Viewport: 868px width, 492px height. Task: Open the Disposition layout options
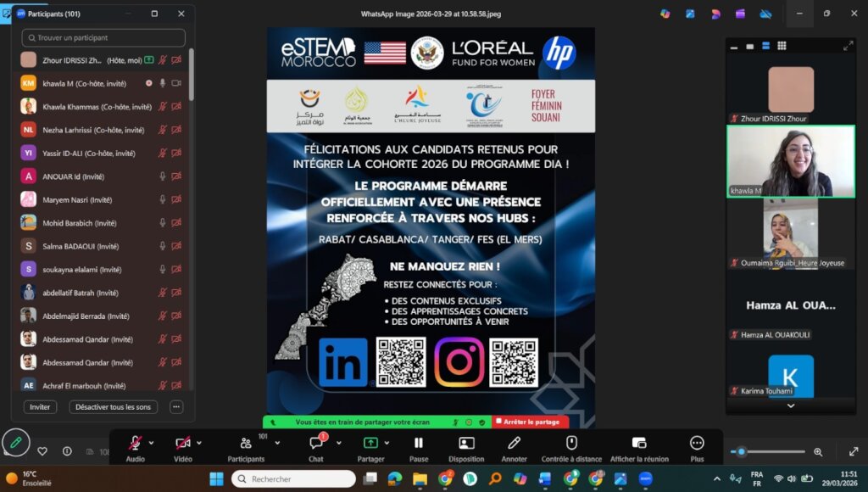466,448
